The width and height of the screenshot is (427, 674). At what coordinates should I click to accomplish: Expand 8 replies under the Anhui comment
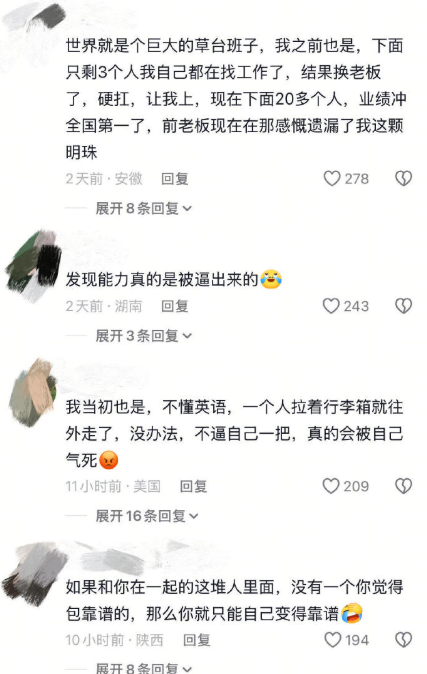[x=143, y=208]
